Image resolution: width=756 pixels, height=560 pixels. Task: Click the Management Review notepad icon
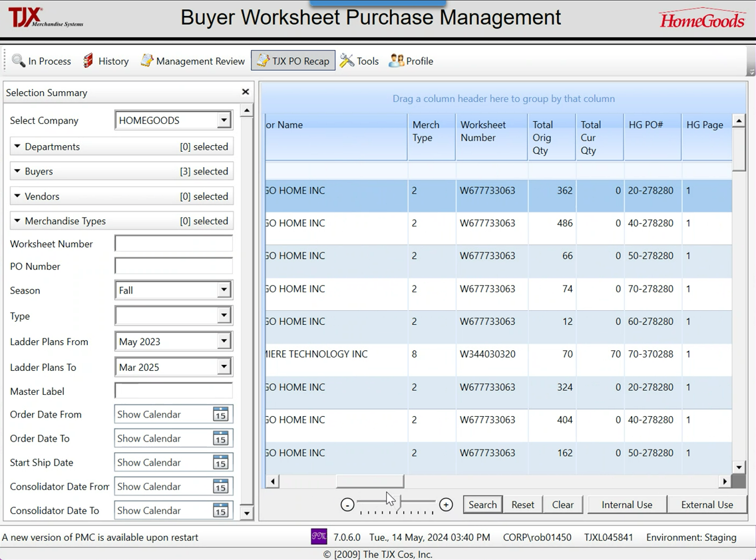[x=147, y=61]
